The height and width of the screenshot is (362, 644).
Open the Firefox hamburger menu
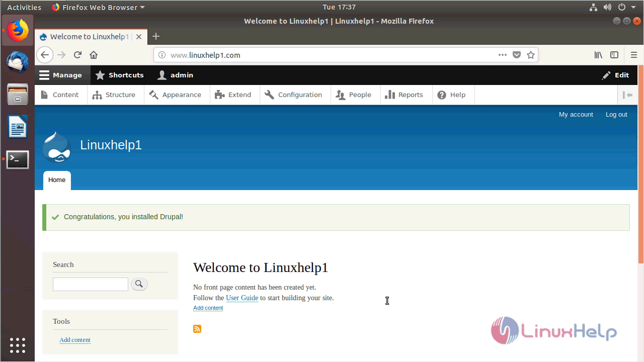(x=633, y=55)
